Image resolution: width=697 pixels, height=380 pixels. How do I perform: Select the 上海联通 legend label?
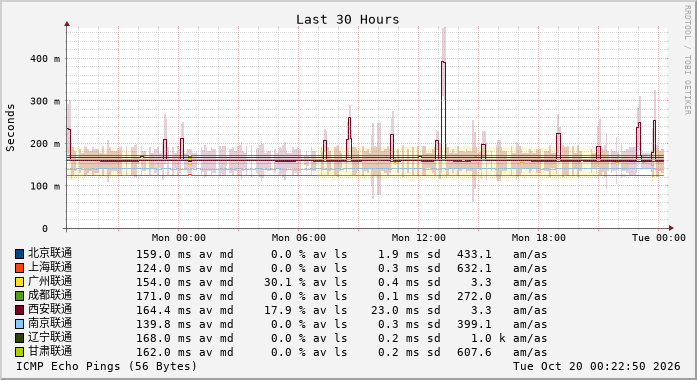pos(50,267)
